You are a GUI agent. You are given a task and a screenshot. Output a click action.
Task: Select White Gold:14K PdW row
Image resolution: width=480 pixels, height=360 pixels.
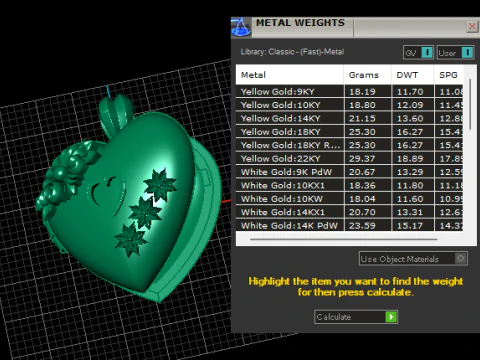coord(349,225)
